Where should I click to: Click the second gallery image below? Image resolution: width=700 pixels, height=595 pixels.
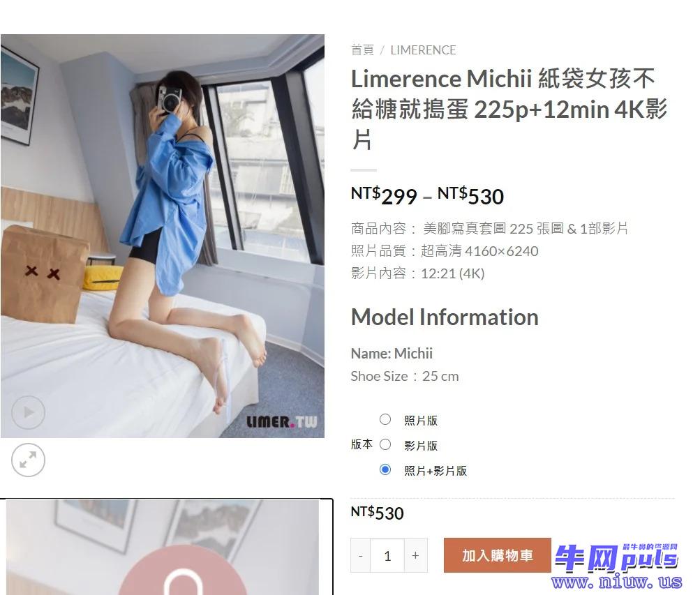coord(166,547)
